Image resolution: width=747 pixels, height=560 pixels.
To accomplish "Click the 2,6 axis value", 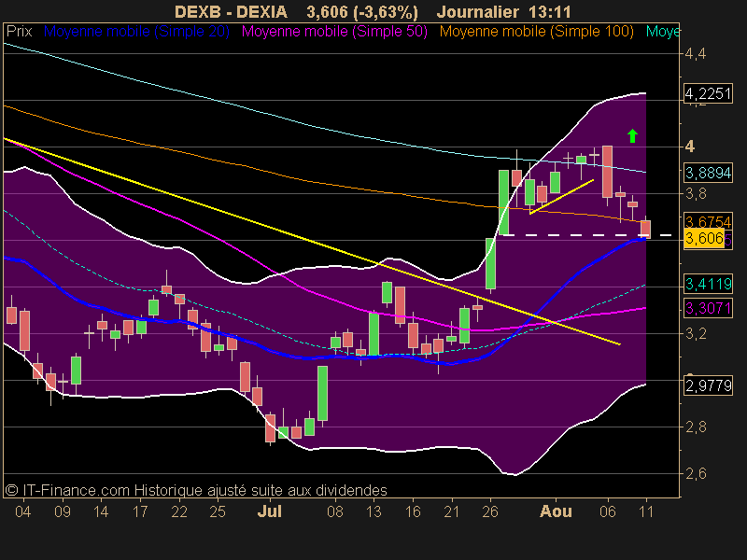I will click(x=696, y=474).
